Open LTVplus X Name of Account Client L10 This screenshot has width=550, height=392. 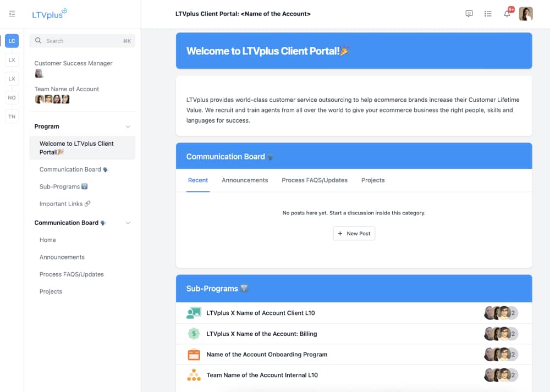pyautogui.click(x=354, y=313)
